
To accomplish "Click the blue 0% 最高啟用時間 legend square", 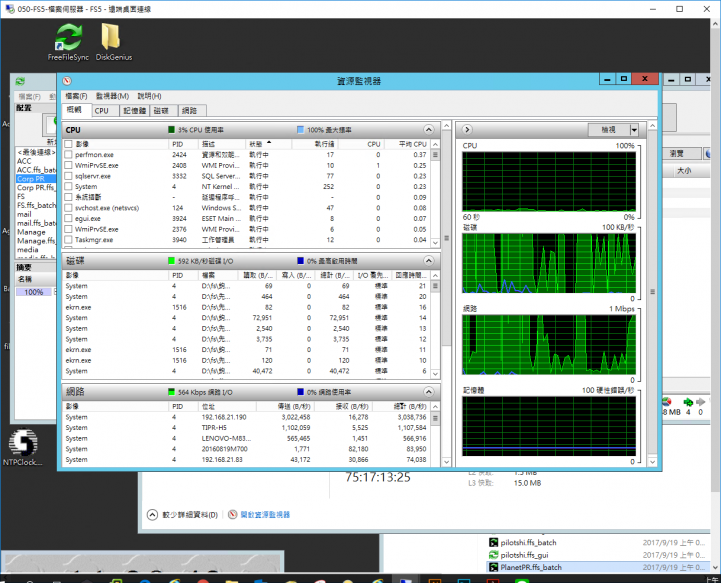I will click(301, 261).
